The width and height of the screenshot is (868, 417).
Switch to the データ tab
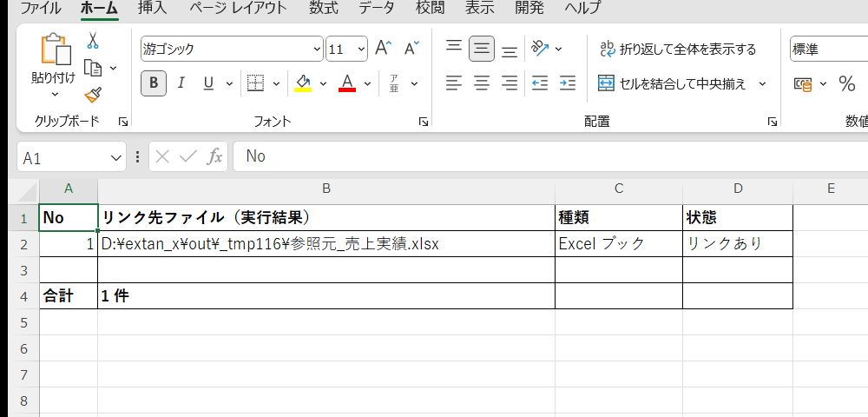(x=377, y=8)
